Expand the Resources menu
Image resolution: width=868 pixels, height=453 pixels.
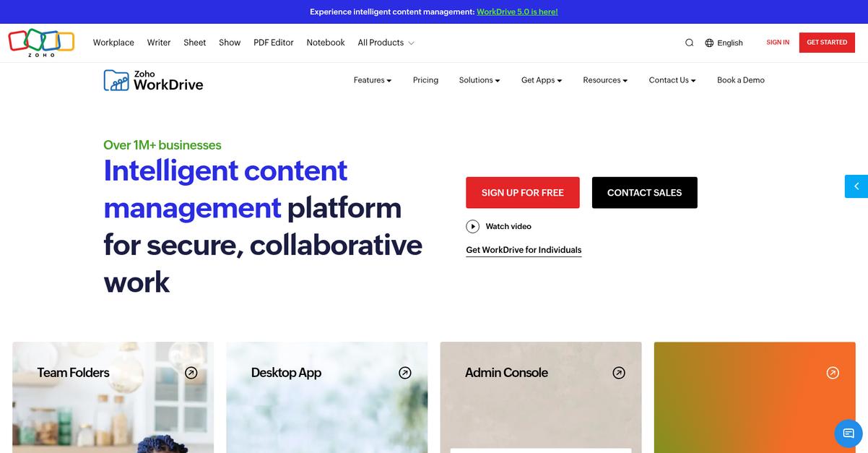605,80
